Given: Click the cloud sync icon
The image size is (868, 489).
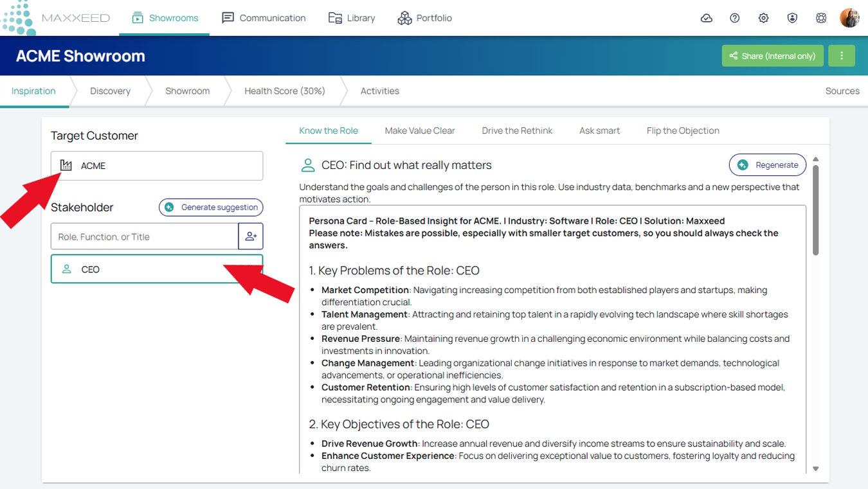Looking at the screenshot, I should click(x=707, y=18).
